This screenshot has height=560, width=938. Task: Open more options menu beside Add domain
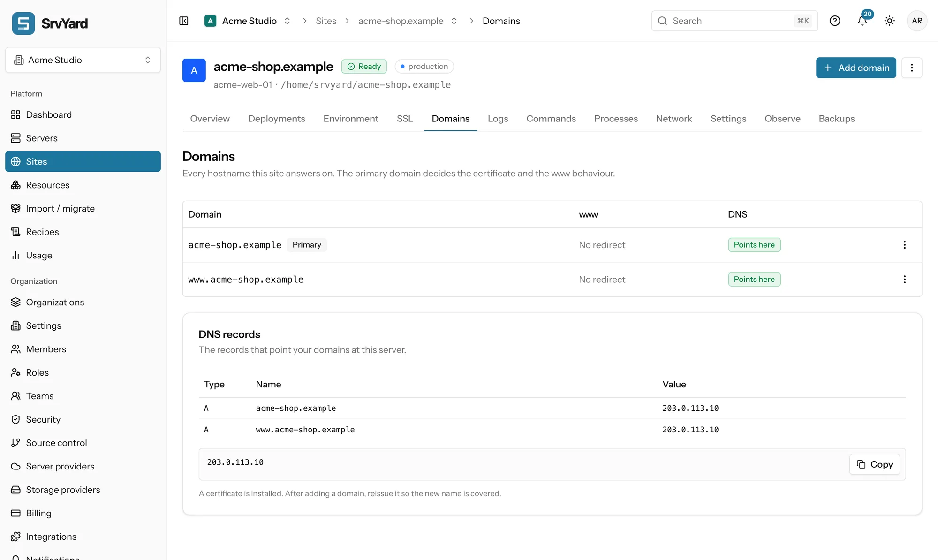coord(912,68)
